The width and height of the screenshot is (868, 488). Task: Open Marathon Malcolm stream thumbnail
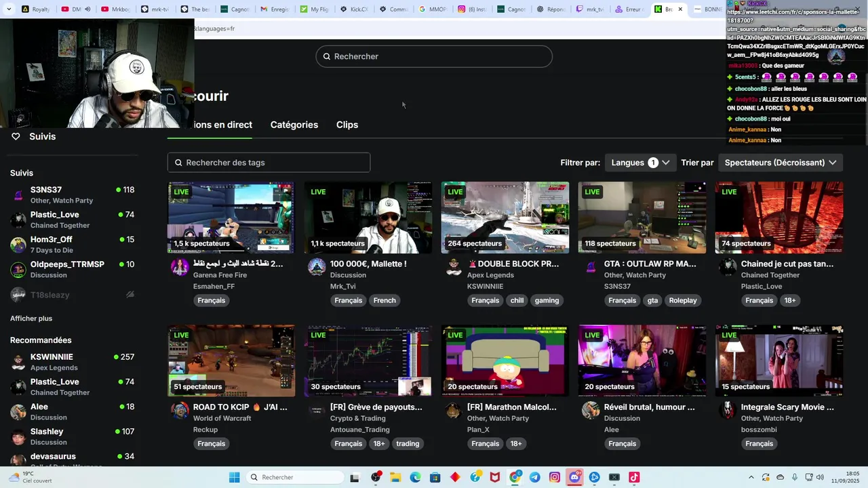(505, 361)
